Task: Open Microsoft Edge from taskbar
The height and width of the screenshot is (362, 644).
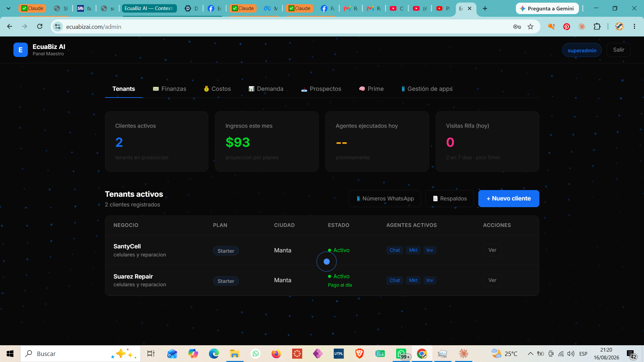Action: coord(214,354)
